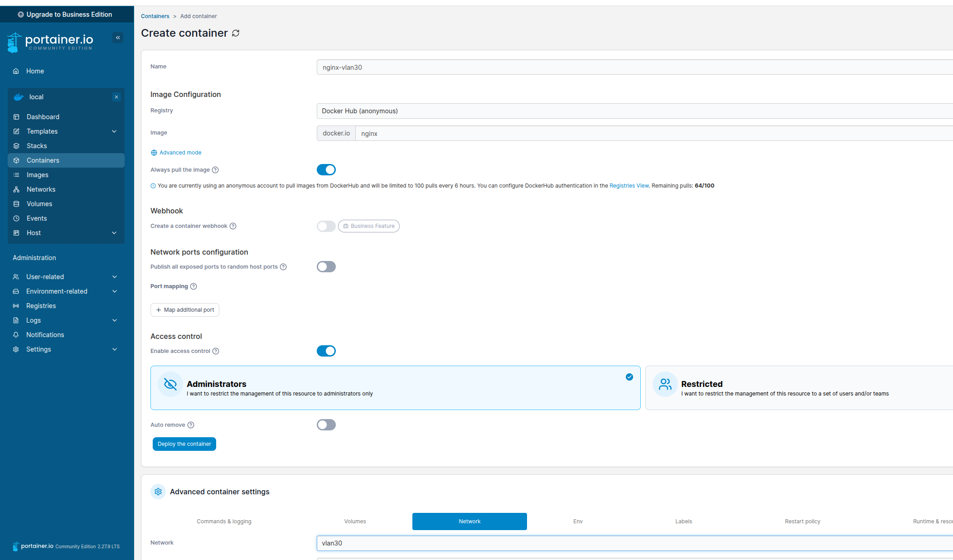Open the Networks page
The image size is (953, 560).
click(x=41, y=189)
